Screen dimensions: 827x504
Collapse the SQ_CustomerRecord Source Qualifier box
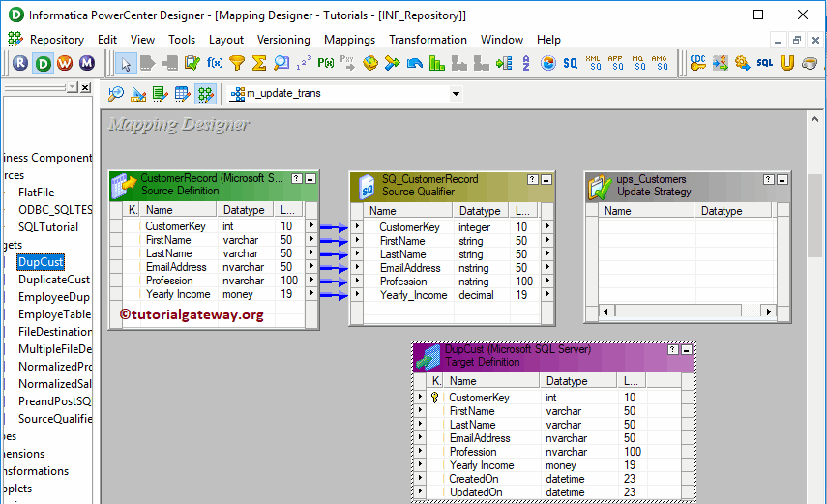[x=546, y=180]
